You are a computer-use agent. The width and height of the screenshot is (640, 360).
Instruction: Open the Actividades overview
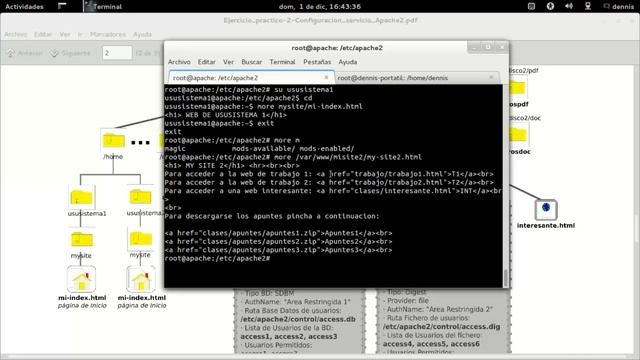(24, 7)
